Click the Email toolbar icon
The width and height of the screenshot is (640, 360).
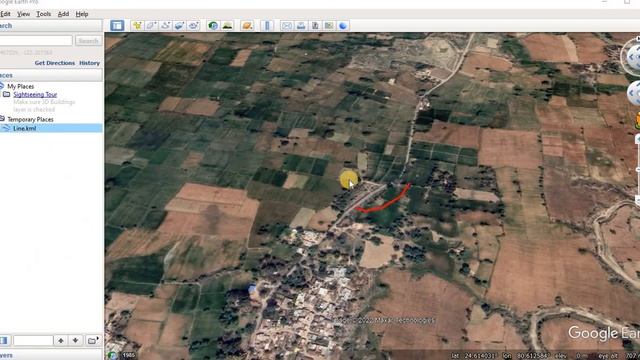287,26
